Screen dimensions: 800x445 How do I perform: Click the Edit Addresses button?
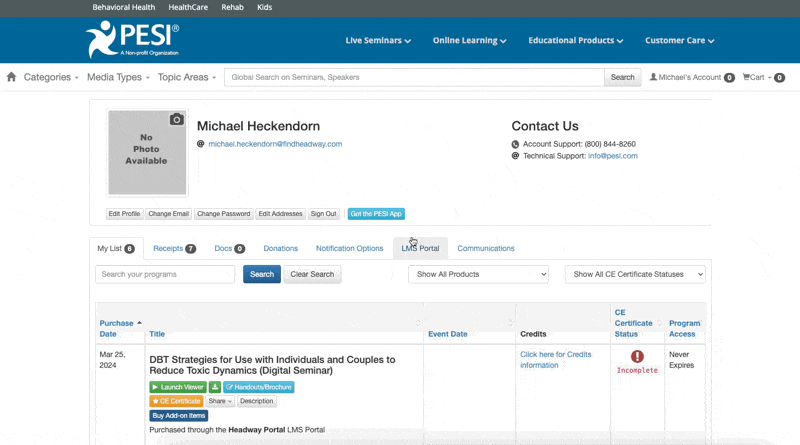[x=281, y=214]
